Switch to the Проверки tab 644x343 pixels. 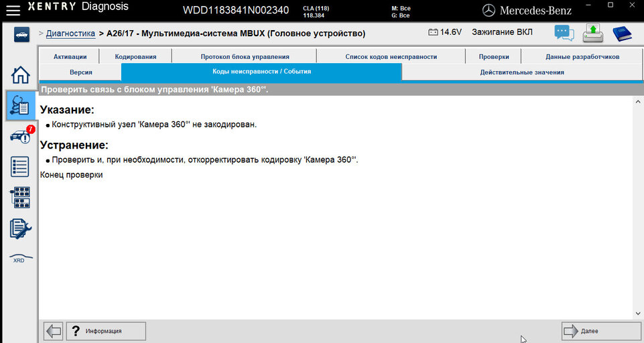[x=494, y=56]
